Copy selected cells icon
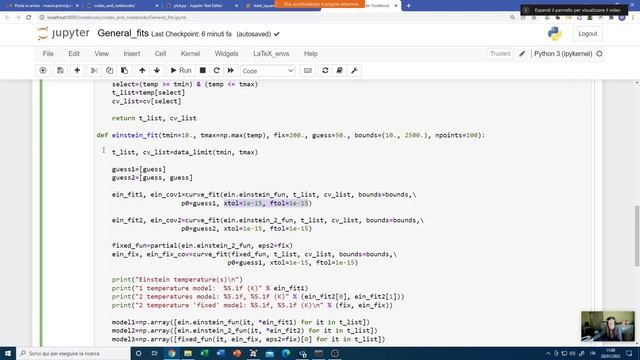The image size is (640, 360). 109,71
